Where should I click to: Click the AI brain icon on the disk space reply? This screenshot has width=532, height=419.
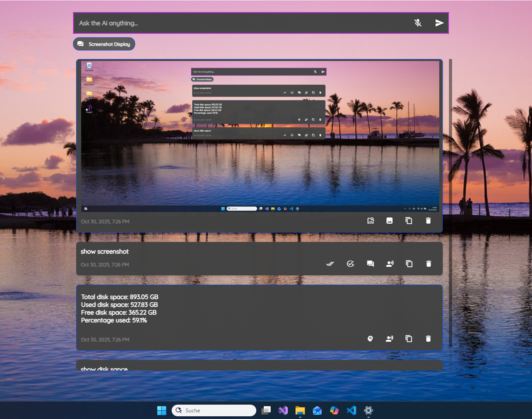pos(370,338)
